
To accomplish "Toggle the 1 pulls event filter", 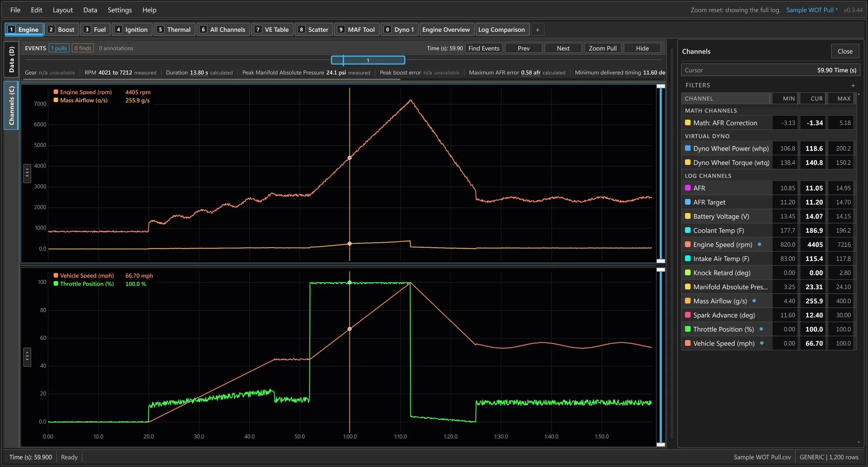I will pos(59,48).
